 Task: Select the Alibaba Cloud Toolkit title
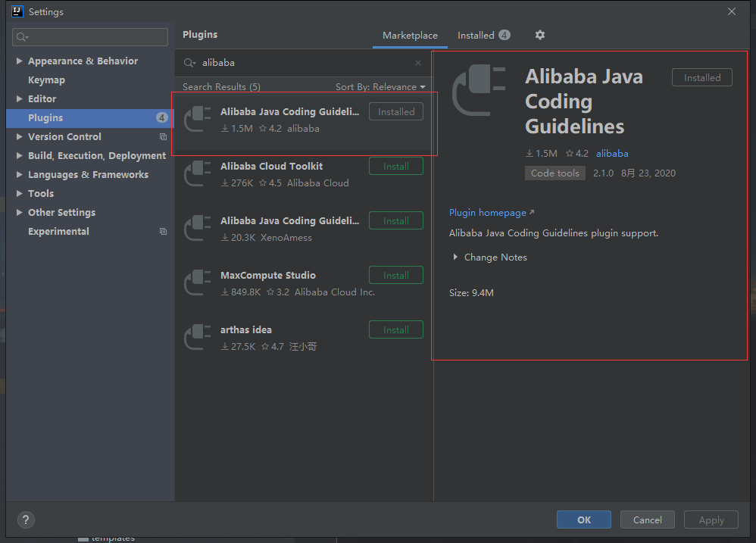pos(271,166)
